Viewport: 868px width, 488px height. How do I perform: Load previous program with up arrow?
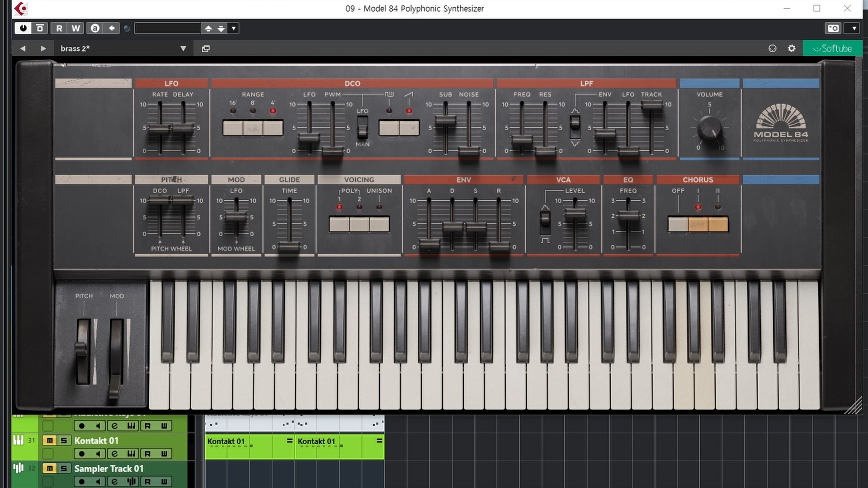[x=208, y=28]
